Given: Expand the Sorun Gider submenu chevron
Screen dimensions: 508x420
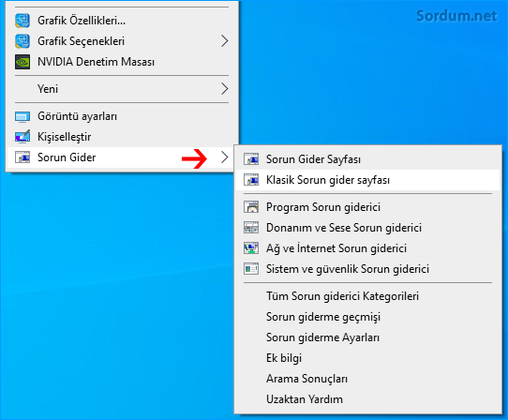Looking at the screenshot, I should click(225, 157).
